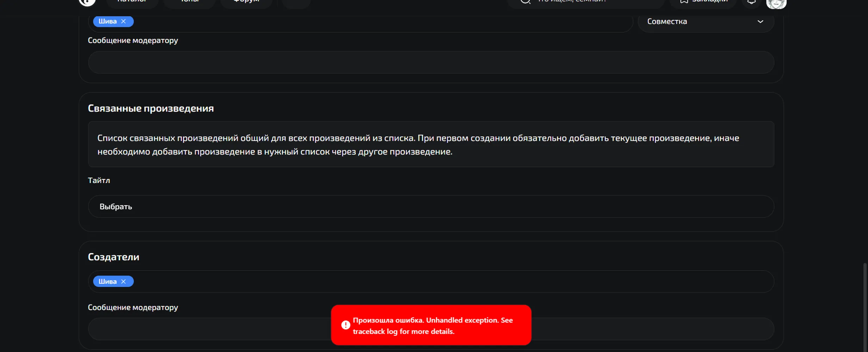Click the page vertical scrollbar thumb

(865, 307)
